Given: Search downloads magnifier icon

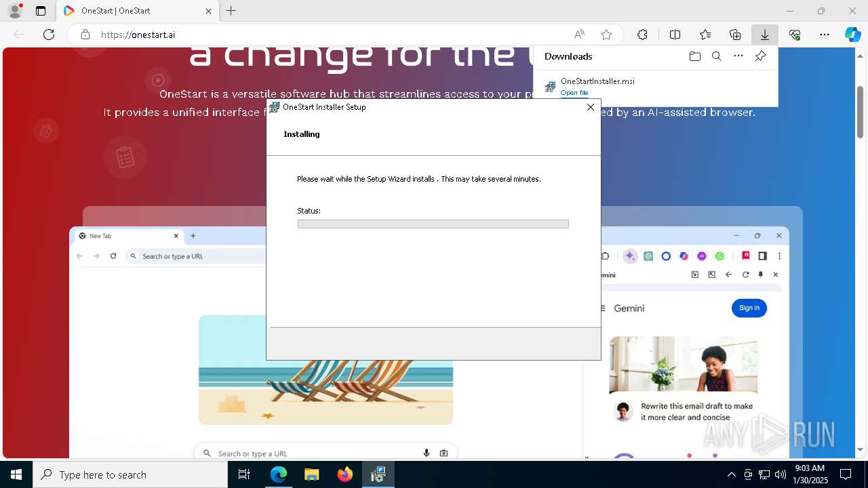Looking at the screenshot, I should pyautogui.click(x=716, y=56).
